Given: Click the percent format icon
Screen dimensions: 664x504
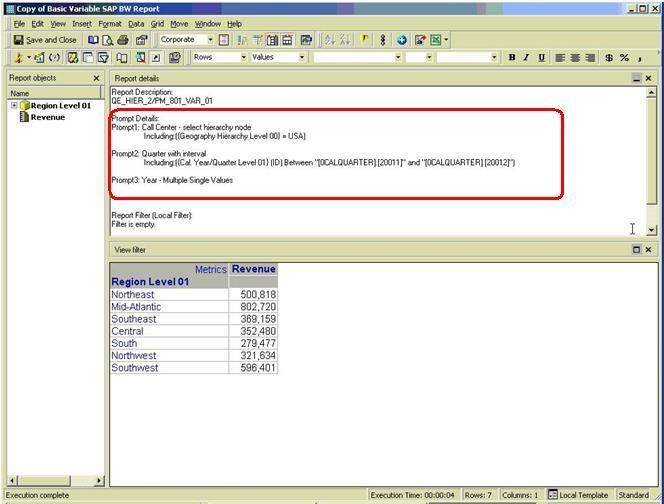Looking at the screenshot, I should [625, 58].
